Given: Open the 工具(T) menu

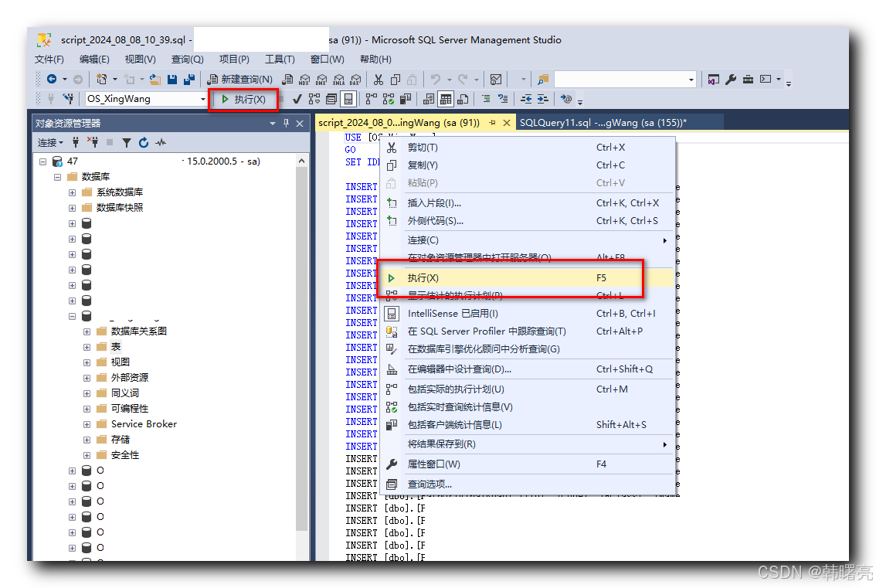Looking at the screenshot, I should coord(280,59).
